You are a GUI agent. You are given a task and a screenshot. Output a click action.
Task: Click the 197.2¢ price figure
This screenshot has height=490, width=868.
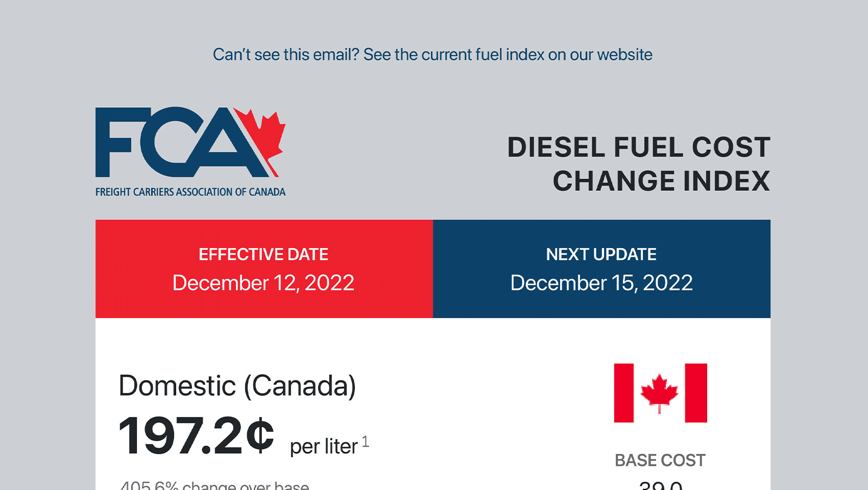pyautogui.click(x=197, y=435)
